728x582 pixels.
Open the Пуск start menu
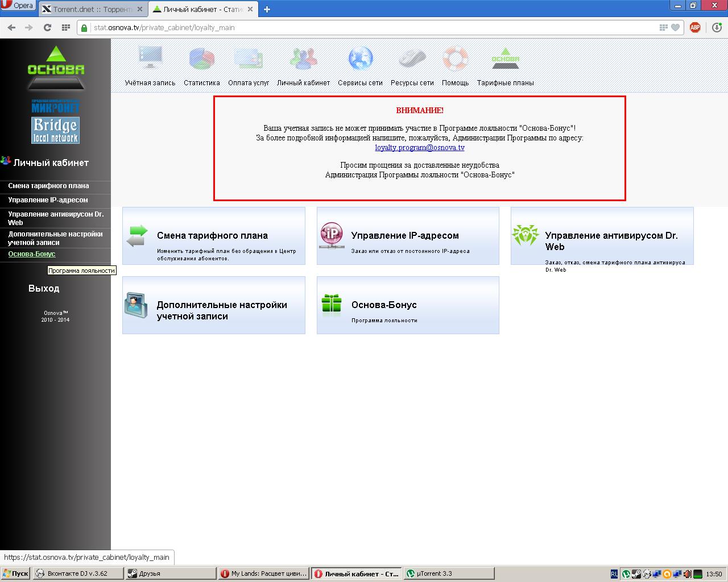tap(15, 573)
